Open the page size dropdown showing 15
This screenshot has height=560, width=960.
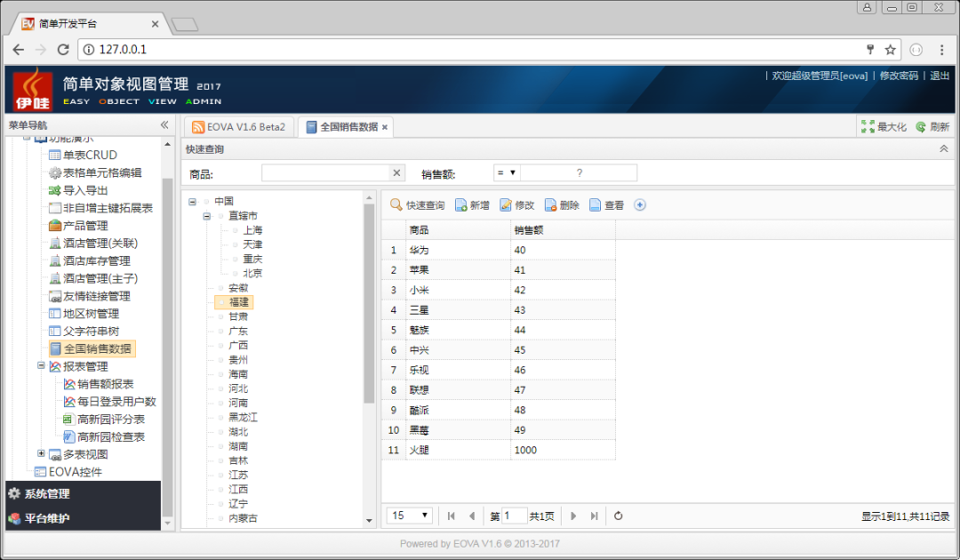[411, 516]
